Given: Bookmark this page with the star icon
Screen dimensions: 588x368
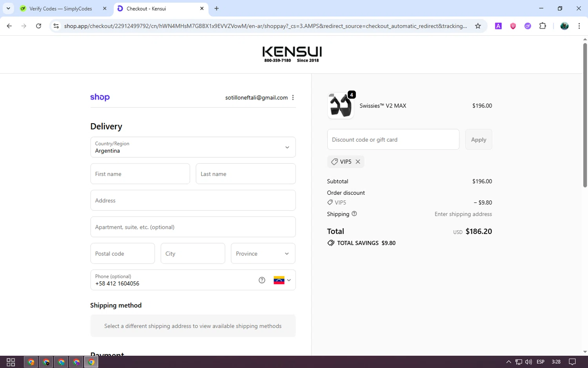Looking at the screenshot, I should [x=478, y=26].
